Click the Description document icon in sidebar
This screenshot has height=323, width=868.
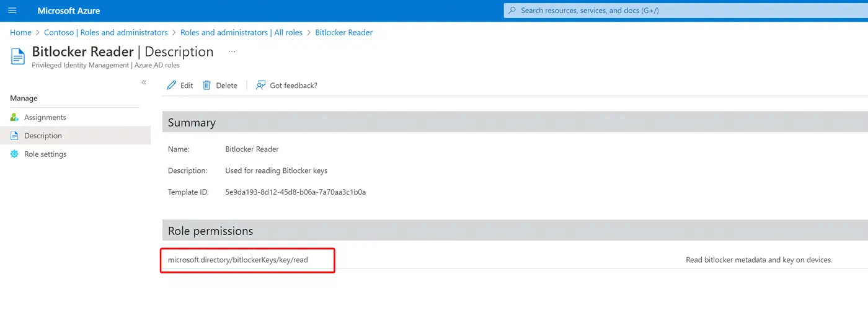[15, 136]
